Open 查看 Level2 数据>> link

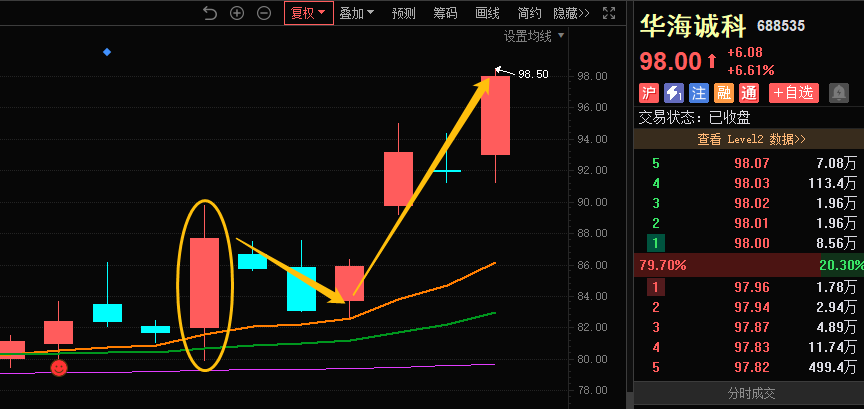click(751, 139)
